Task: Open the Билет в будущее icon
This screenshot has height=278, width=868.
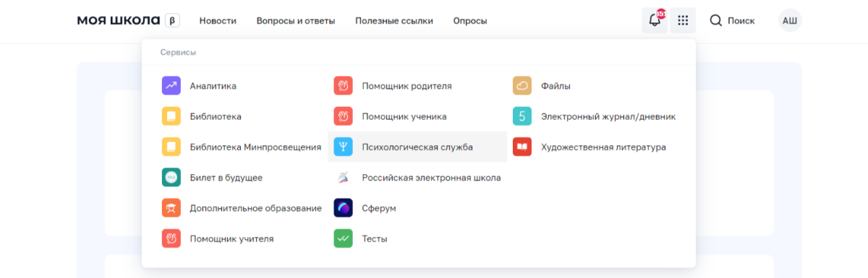Action: pyautogui.click(x=171, y=178)
